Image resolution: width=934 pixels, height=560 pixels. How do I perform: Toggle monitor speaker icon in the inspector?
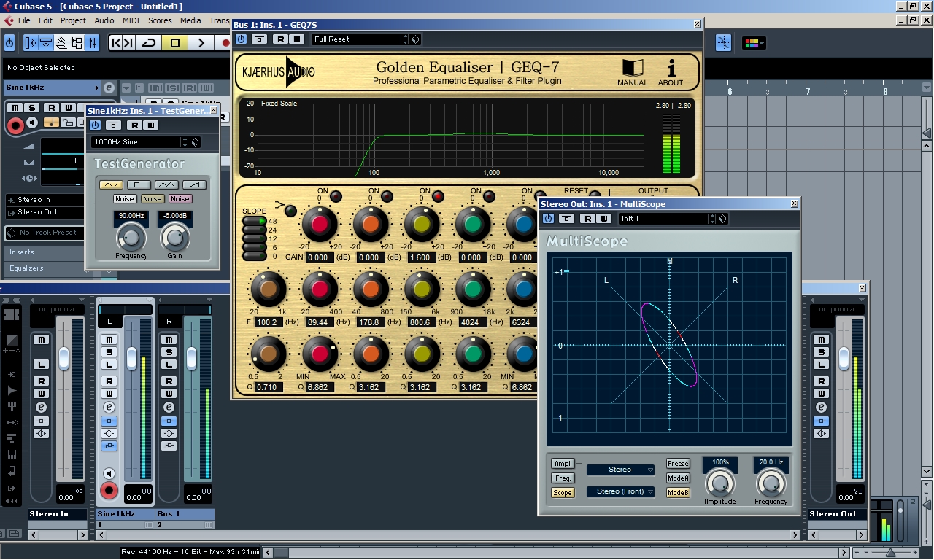tap(32, 122)
